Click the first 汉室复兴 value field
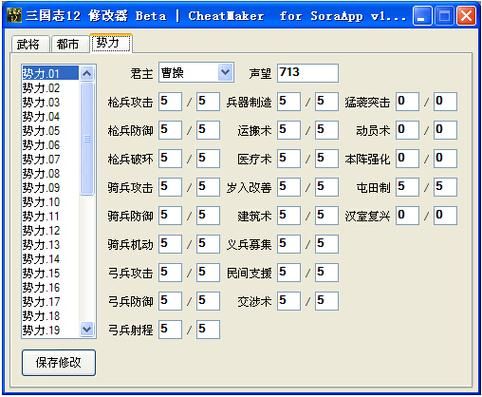 [x=408, y=215]
